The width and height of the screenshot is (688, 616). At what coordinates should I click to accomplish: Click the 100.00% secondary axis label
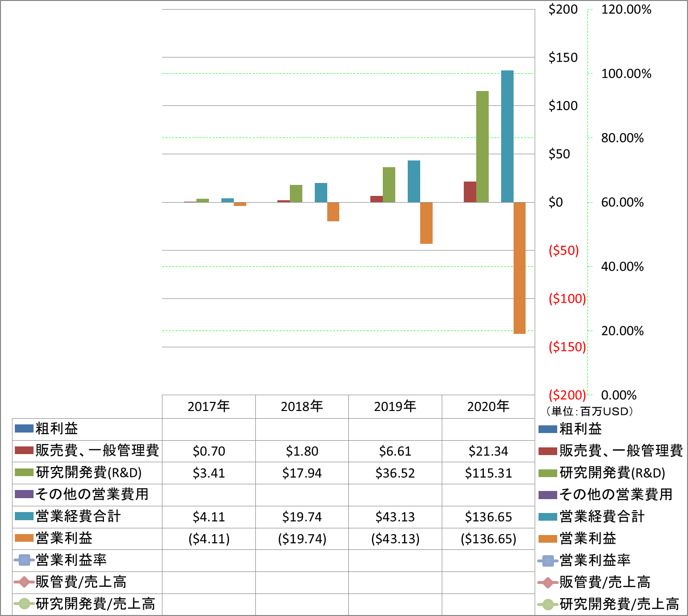tap(626, 74)
